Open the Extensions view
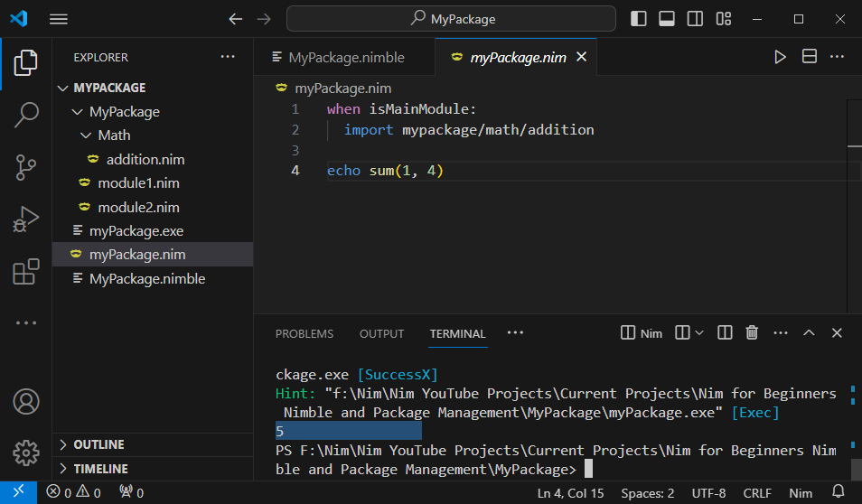Screen dimensions: 862x504 (26, 272)
